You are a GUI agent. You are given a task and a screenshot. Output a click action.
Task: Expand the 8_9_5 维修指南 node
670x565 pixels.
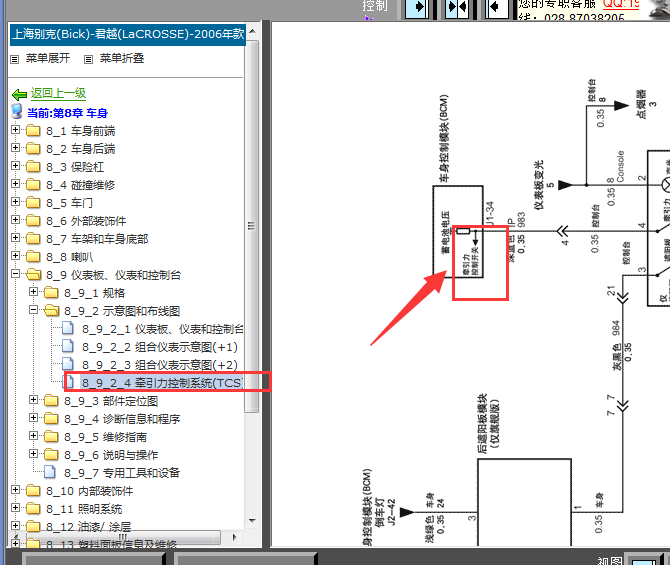click(x=33, y=436)
